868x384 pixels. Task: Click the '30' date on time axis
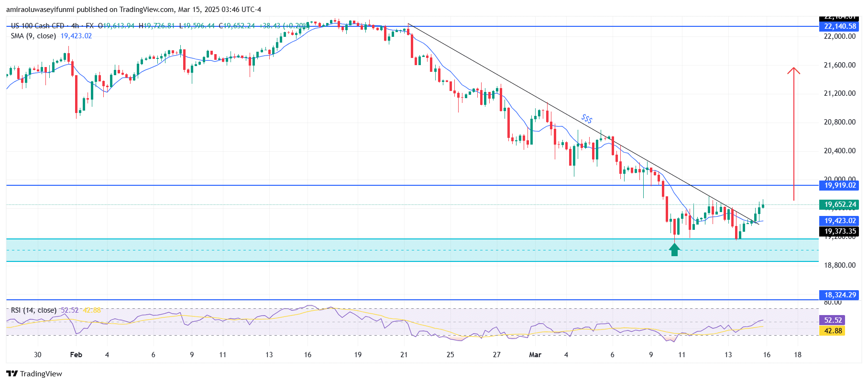(38, 355)
